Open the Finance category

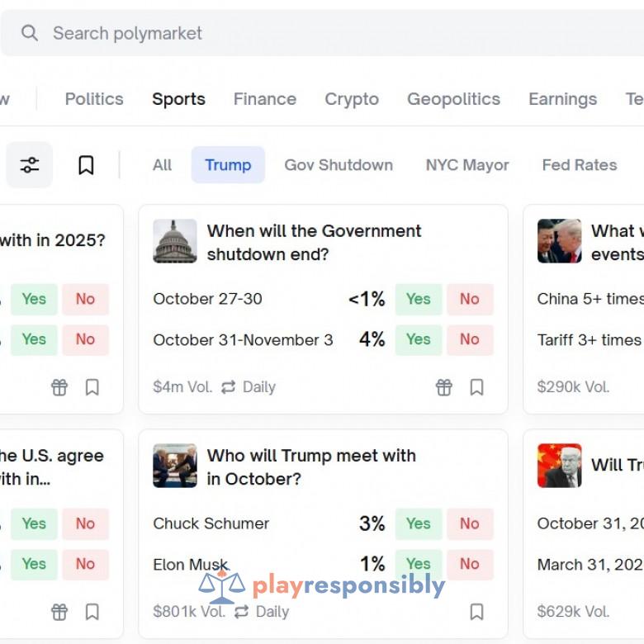(x=265, y=99)
